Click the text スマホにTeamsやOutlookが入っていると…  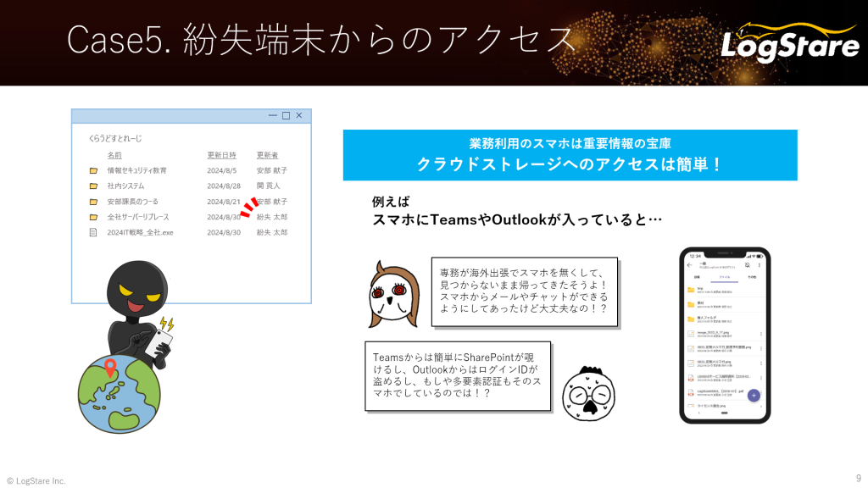click(x=517, y=219)
